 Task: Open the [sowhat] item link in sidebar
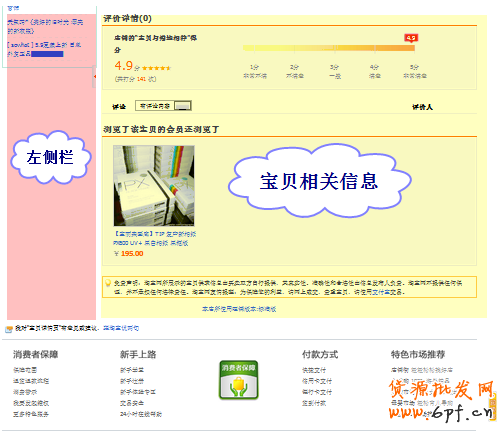click(44, 49)
